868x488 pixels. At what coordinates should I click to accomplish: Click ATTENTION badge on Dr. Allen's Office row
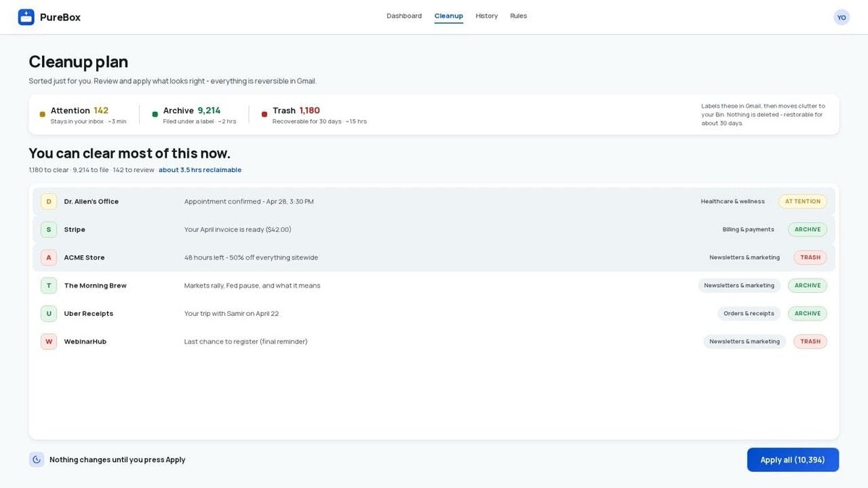point(803,202)
